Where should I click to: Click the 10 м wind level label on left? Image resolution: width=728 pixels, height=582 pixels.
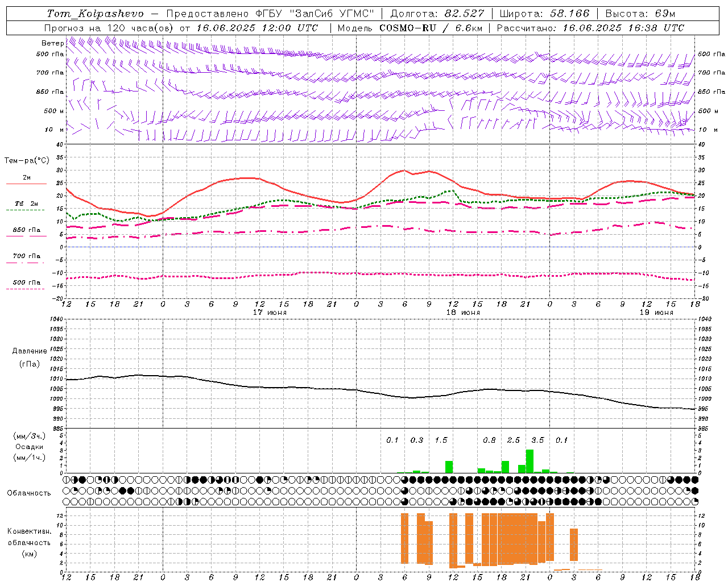click(x=55, y=130)
